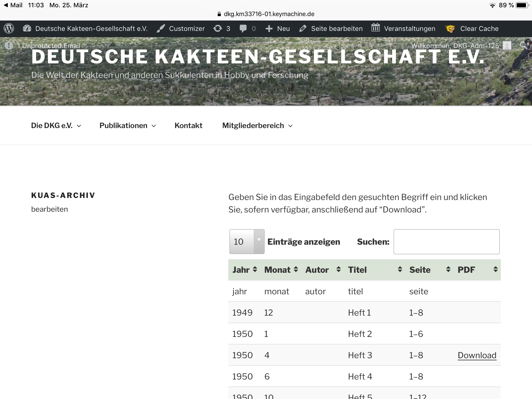Open the search magnifier in the header
The image size is (532, 399).
(x=524, y=45)
